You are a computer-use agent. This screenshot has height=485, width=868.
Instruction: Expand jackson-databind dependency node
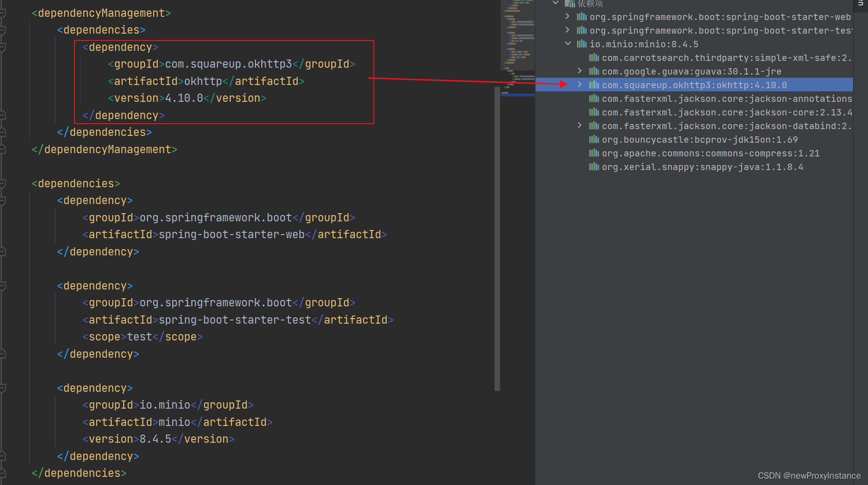click(x=580, y=125)
